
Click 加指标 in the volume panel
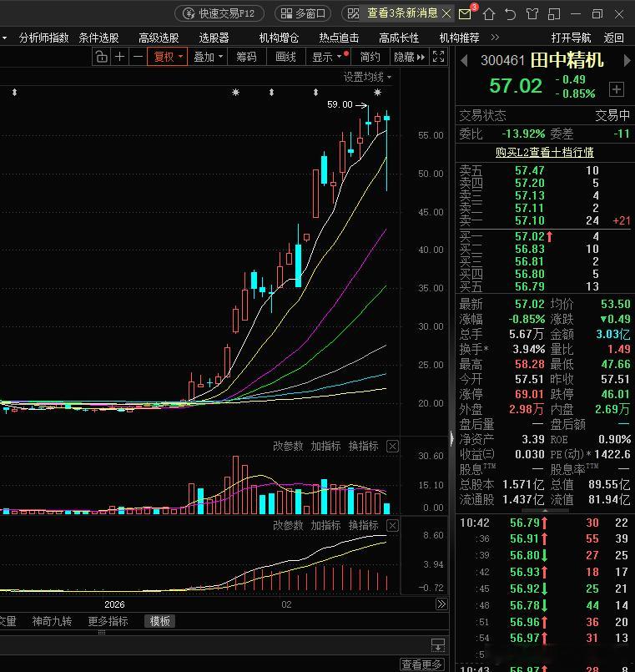pyautogui.click(x=325, y=446)
